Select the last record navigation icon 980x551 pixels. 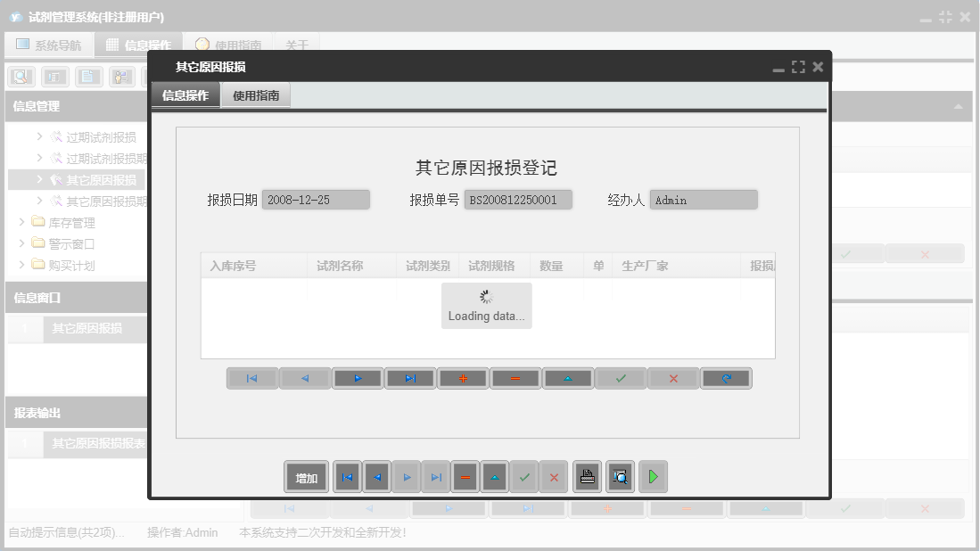click(409, 378)
